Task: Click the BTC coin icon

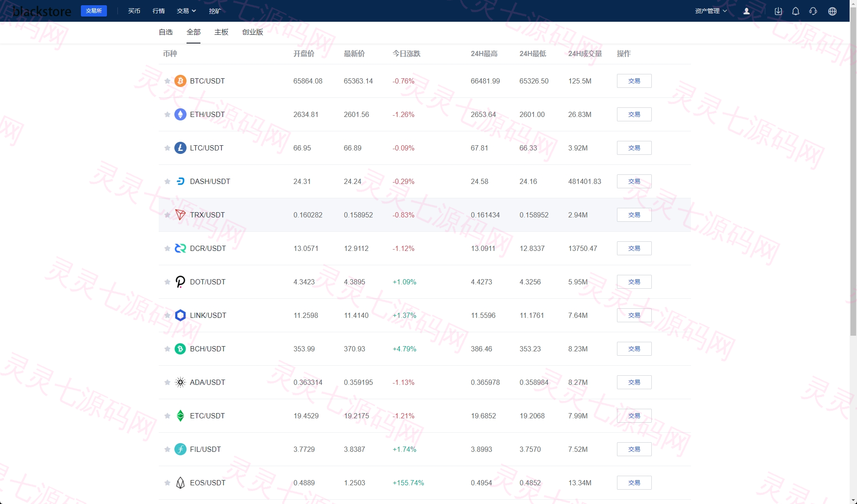Action: coord(180,81)
